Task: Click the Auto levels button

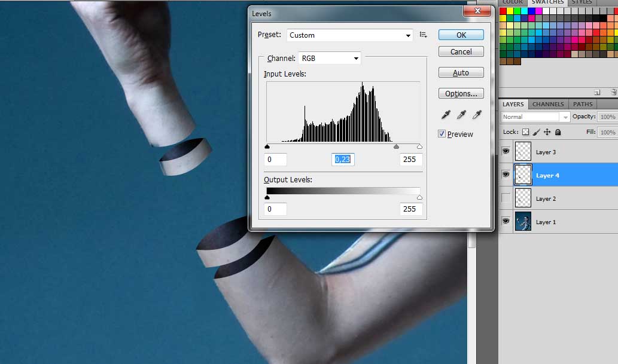Action: pyautogui.click(x=461, y=72)
